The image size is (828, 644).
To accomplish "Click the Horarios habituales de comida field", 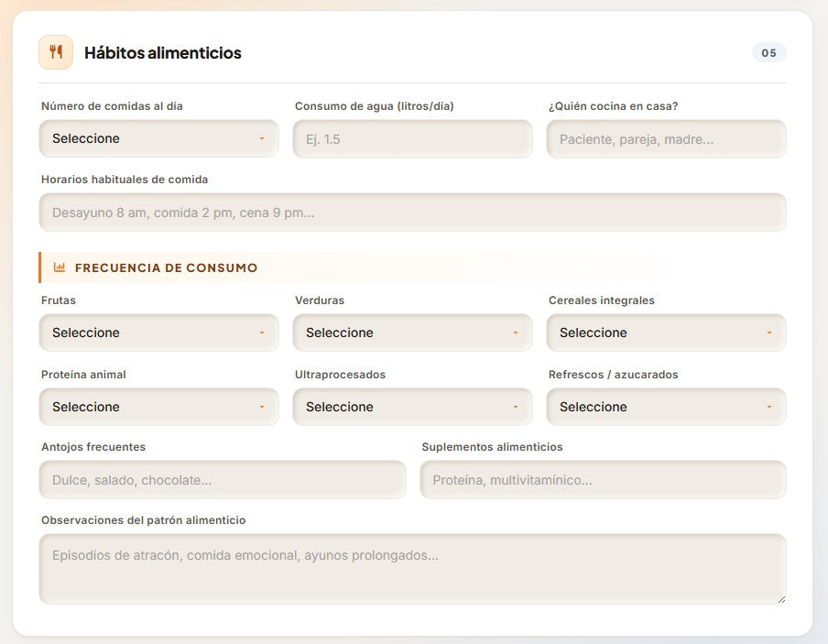I will (x=413, y=213).
